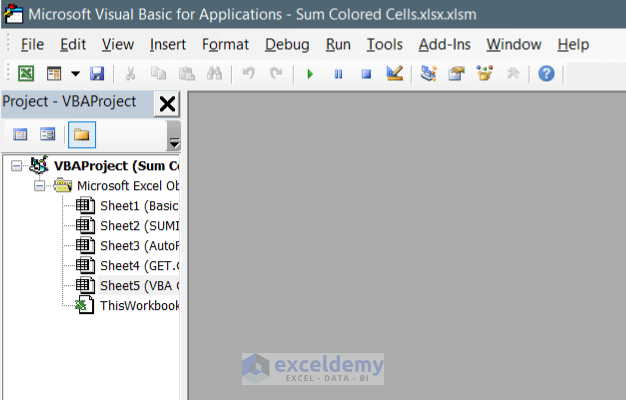The image size is (626, 400).
Task: Open the Object Browser icon
Action: coord(485,73)
